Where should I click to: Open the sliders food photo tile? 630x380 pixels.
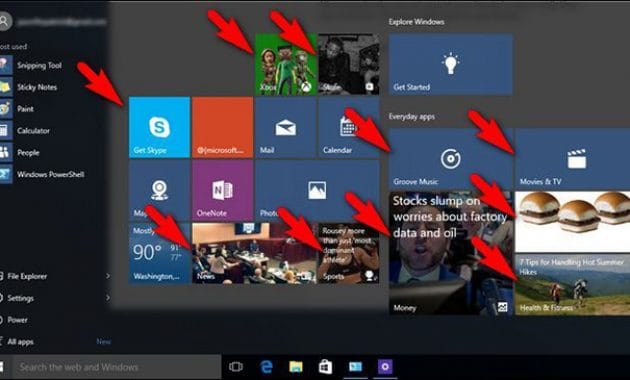click(573, 222)
